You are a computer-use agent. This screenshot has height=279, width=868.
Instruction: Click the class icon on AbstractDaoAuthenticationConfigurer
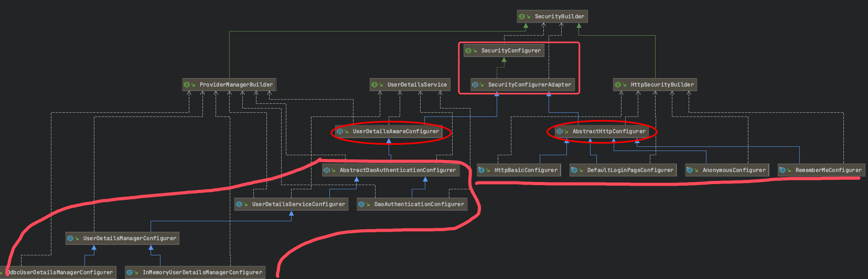(x=327, y=170)
